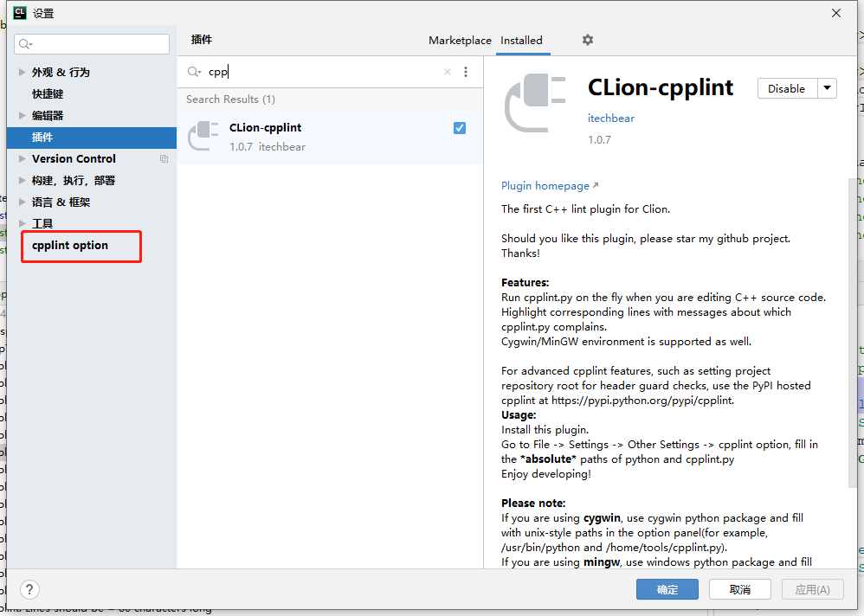Screen dimensions: 864x616
Task: Close the settings dialog window
Action: [836, 13]
